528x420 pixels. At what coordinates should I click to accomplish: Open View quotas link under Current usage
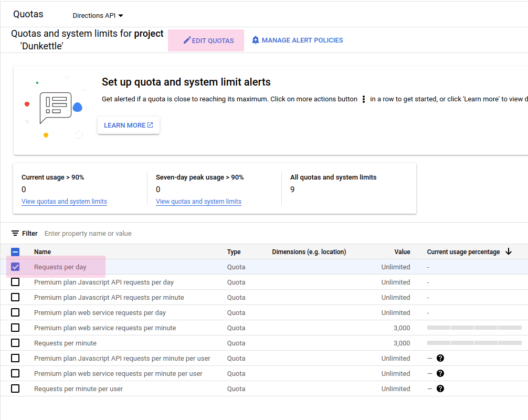tap(64, 202)
